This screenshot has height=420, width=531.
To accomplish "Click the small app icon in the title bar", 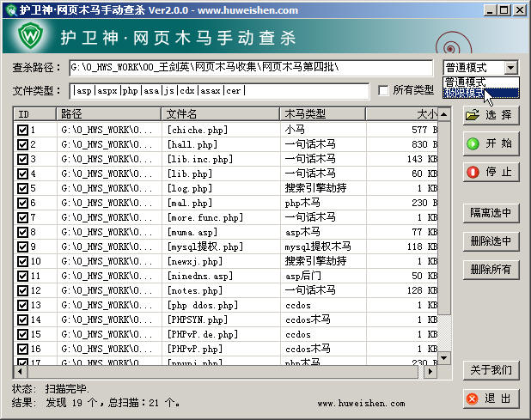I will pos(10,9).
